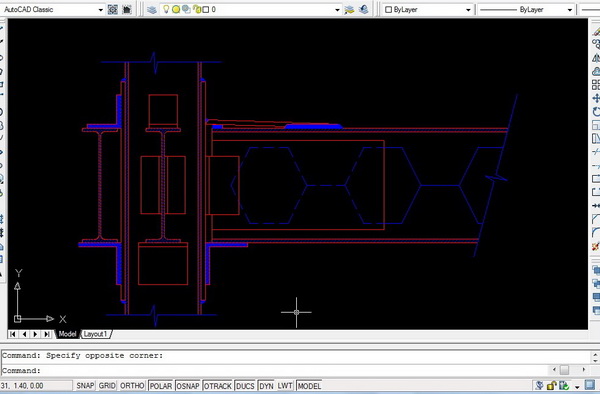Image resolution: width=600 pixels, height=394 pixels.
Task: Click the Bring to Front draw order icon
Action: pos(596,270)
